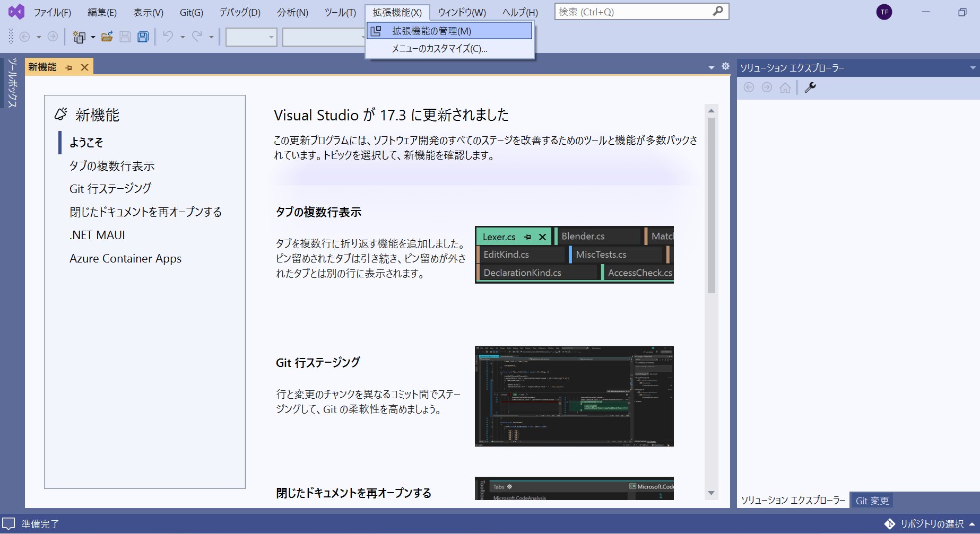The height and width of the screenshot is (534, 980).
Task: Expand the undo history dropdown arrow
Action: pos(183,37)
